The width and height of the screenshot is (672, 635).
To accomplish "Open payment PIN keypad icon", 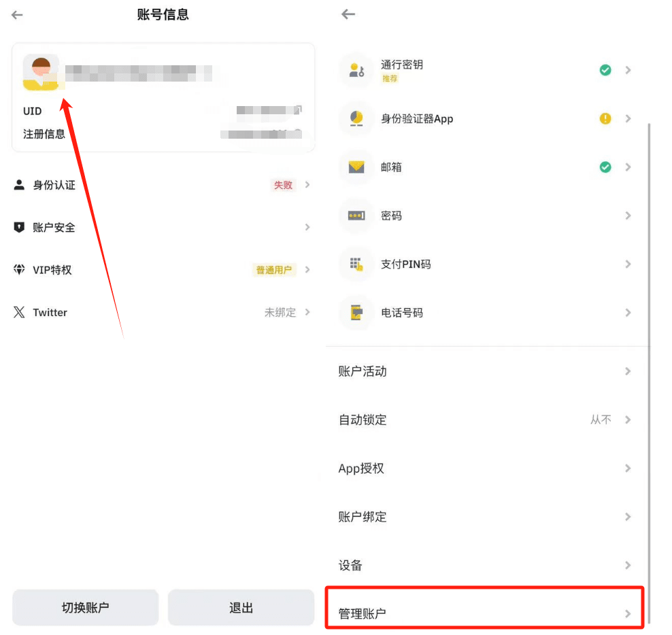I will click(356, 264).
